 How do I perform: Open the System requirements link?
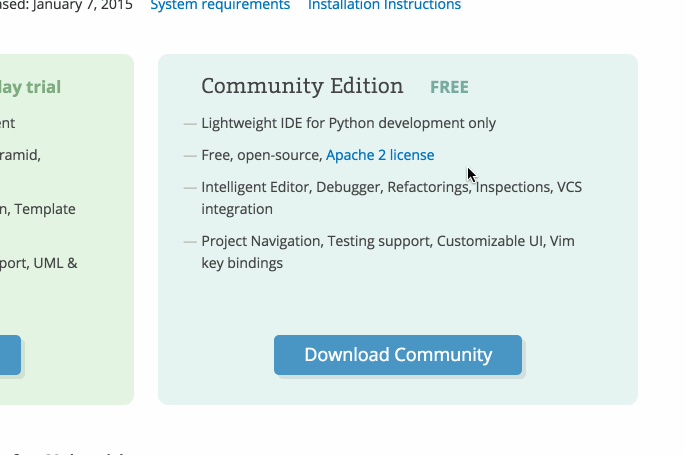tap(220, 5)
